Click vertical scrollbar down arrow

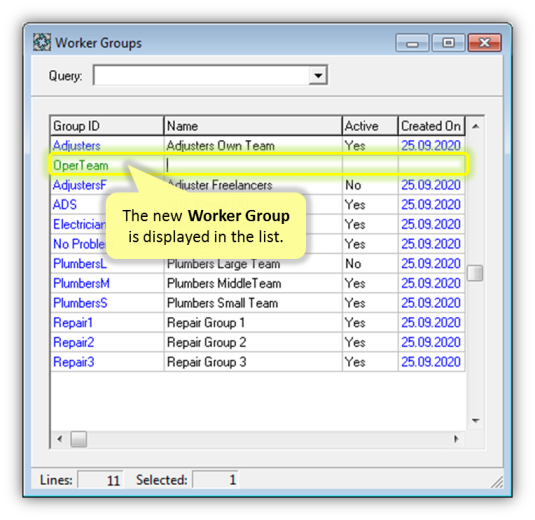(475, 420)
